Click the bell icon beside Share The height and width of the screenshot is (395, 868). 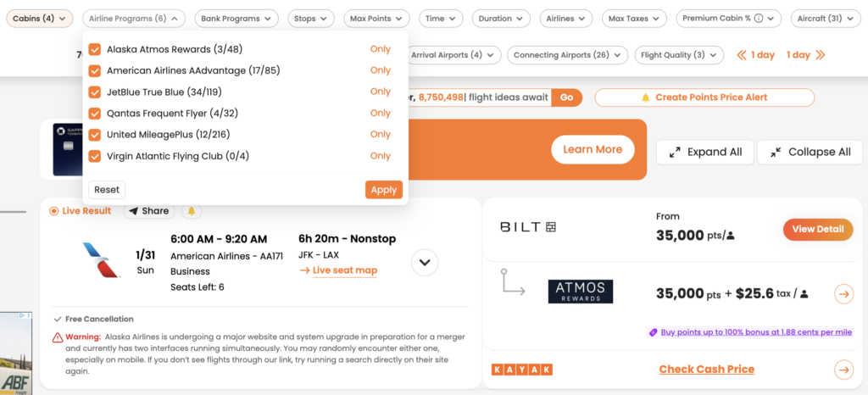pyautogui.click(x=192, y=211)
